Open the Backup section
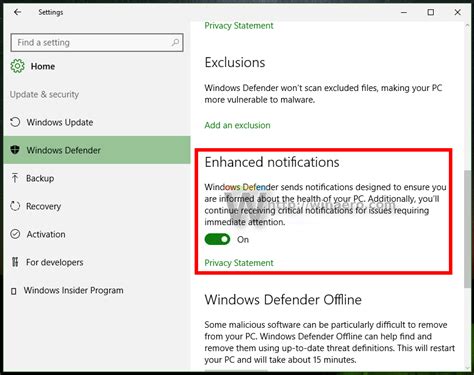 (x=97, y=178)
